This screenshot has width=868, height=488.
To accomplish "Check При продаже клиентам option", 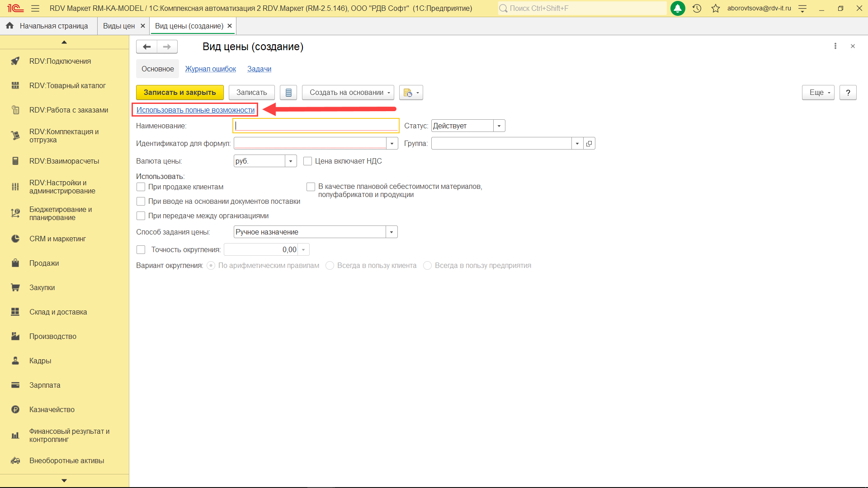I will click(141, 187).
